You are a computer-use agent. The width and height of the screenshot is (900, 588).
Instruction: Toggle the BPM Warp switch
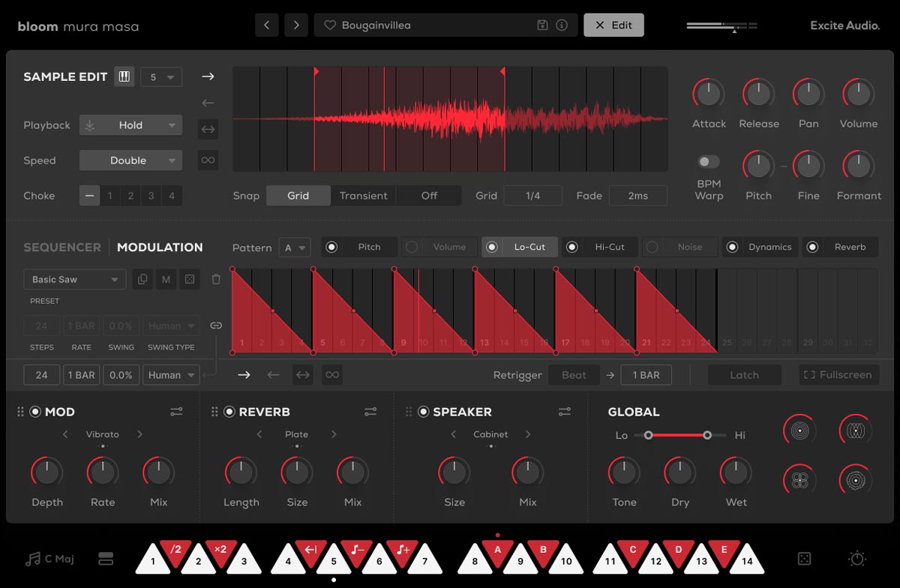[x=708, y=162]
